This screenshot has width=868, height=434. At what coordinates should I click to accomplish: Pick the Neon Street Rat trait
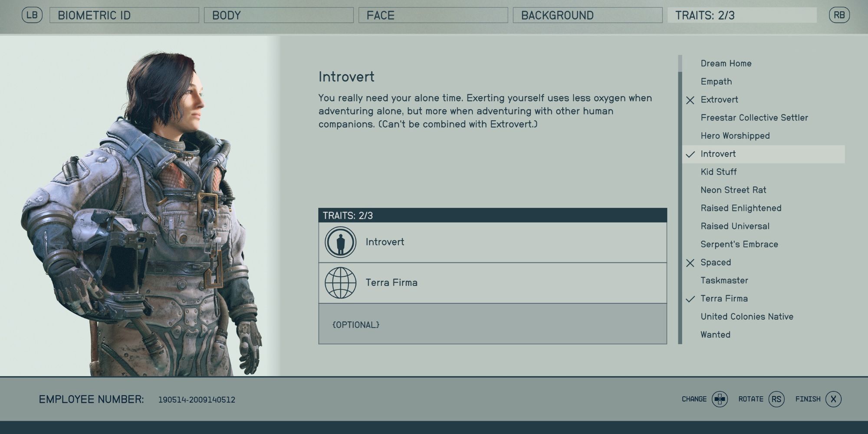point(733,190)
